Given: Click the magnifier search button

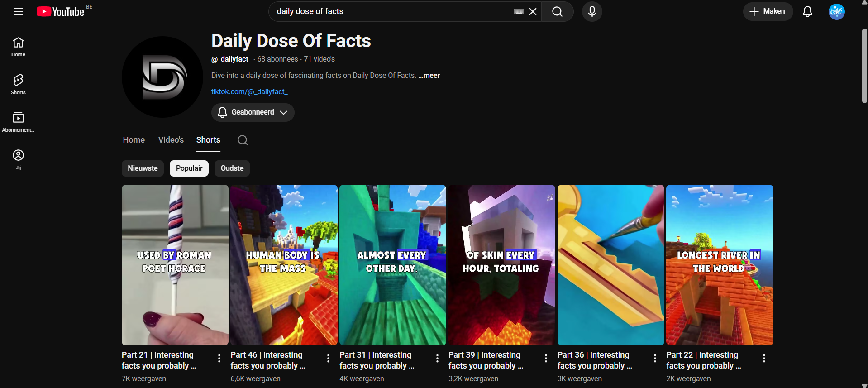Looking at the screenshot, I should [558, 12].
